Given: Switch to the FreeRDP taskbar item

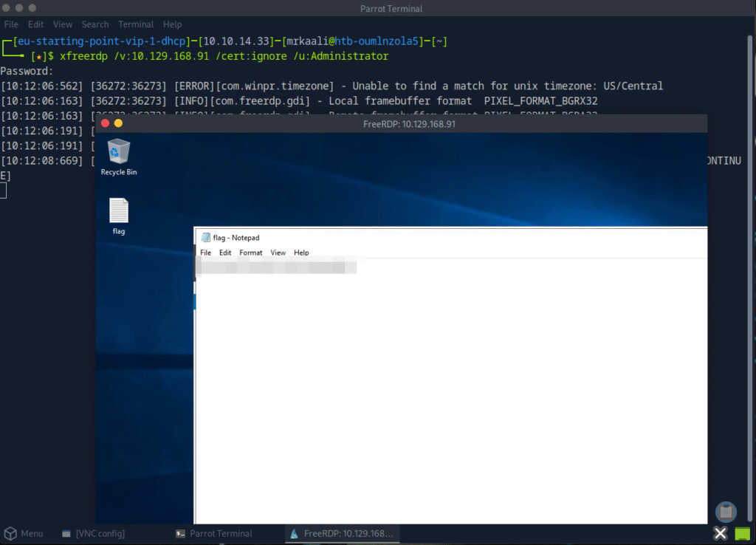Looking at the screenshot, I should [342, 533].
